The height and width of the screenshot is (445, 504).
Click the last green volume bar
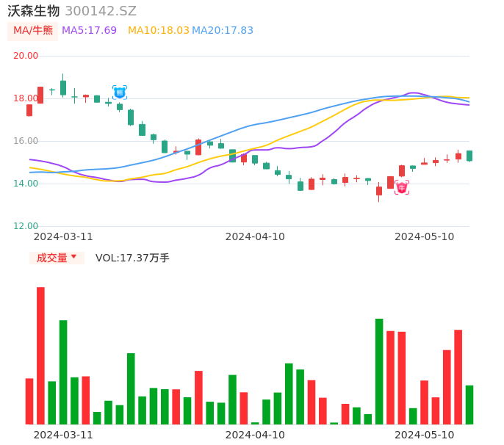click(469, 405)
